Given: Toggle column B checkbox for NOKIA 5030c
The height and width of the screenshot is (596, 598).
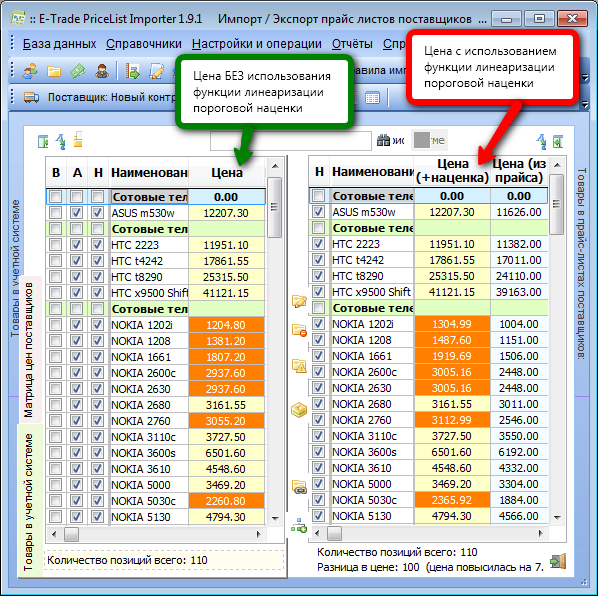Looking at the screenshot, I should pos(56,500).
